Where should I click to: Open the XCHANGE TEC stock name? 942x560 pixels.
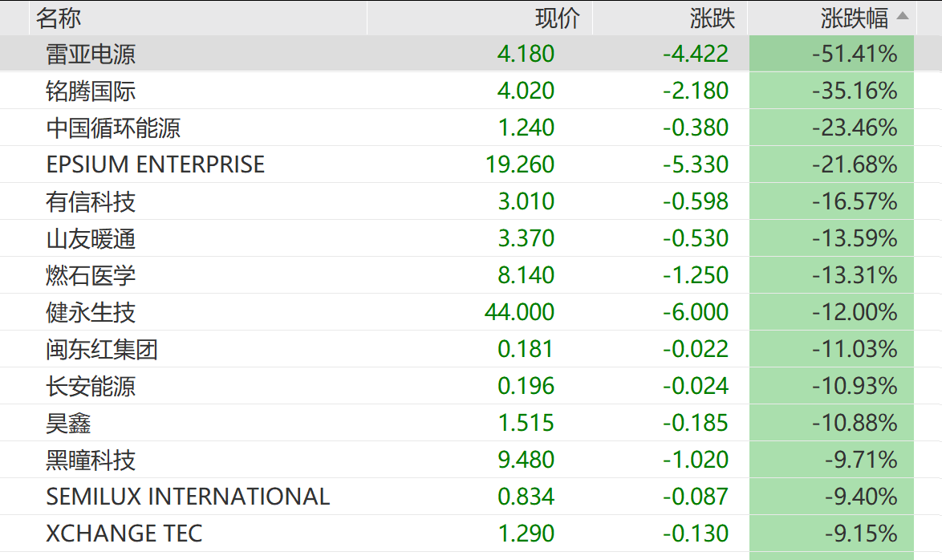click(x=124, y=534)
